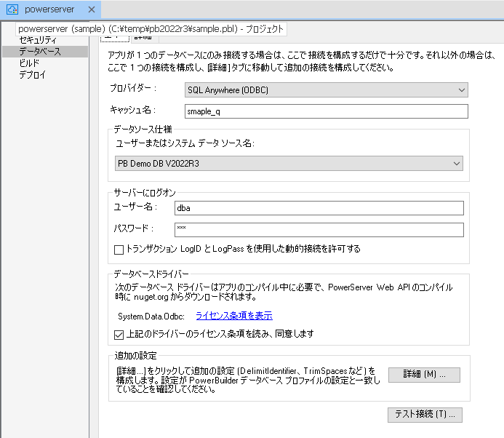Uncheck the driver license agreement checkbox

[119, 335]
